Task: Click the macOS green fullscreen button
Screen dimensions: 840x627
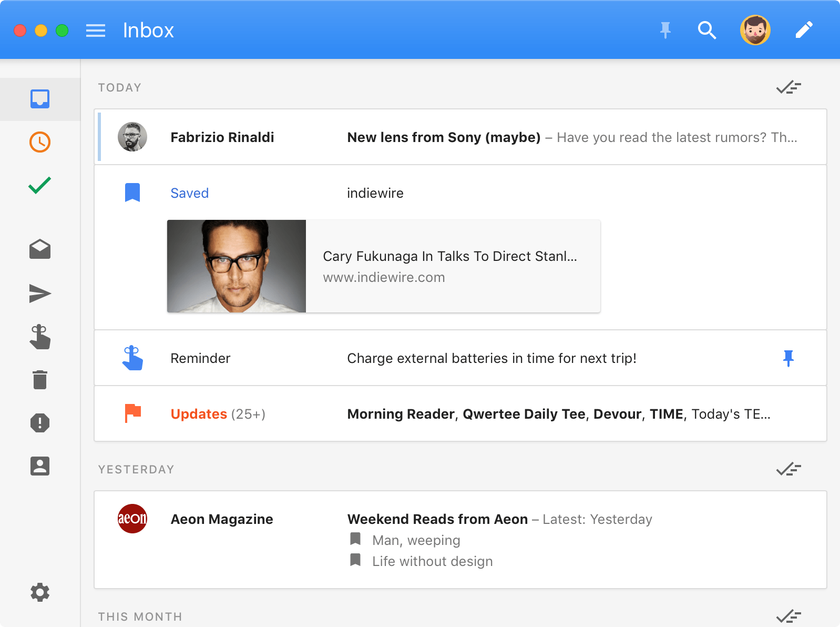Action: (62, 31)
